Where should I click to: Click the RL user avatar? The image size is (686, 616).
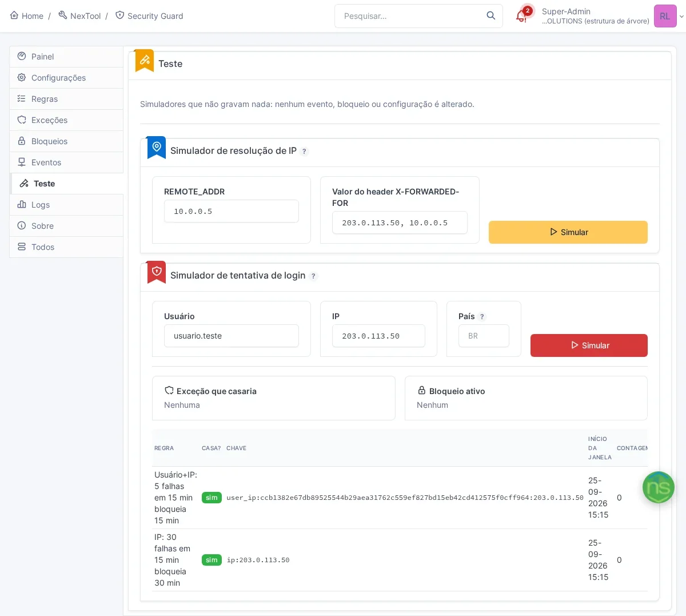tap(665, 16)
